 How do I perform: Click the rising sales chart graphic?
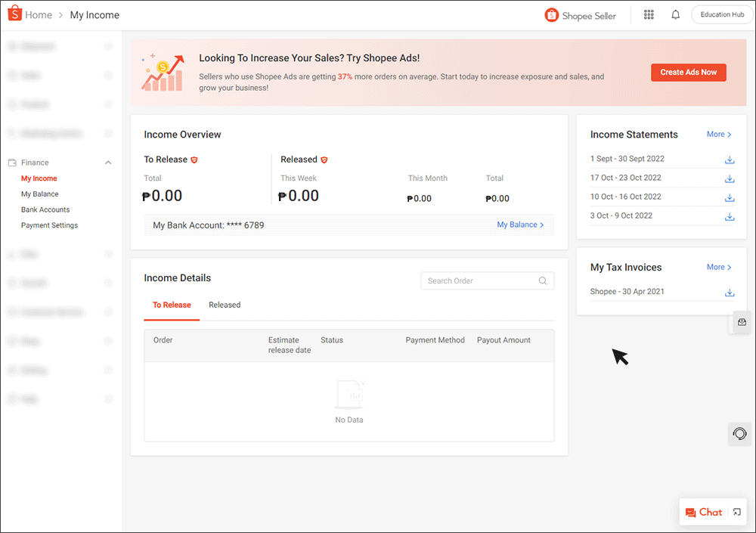coord(161,73)
